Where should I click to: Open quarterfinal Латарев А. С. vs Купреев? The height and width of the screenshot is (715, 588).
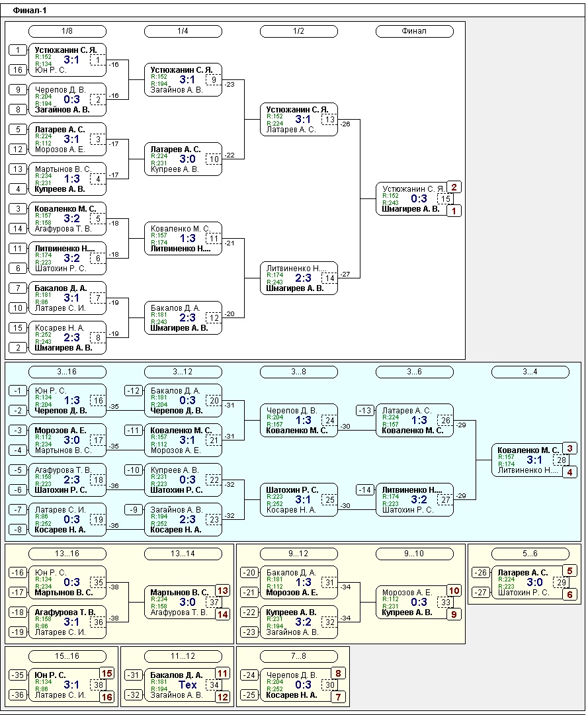[x=183, y=159]
